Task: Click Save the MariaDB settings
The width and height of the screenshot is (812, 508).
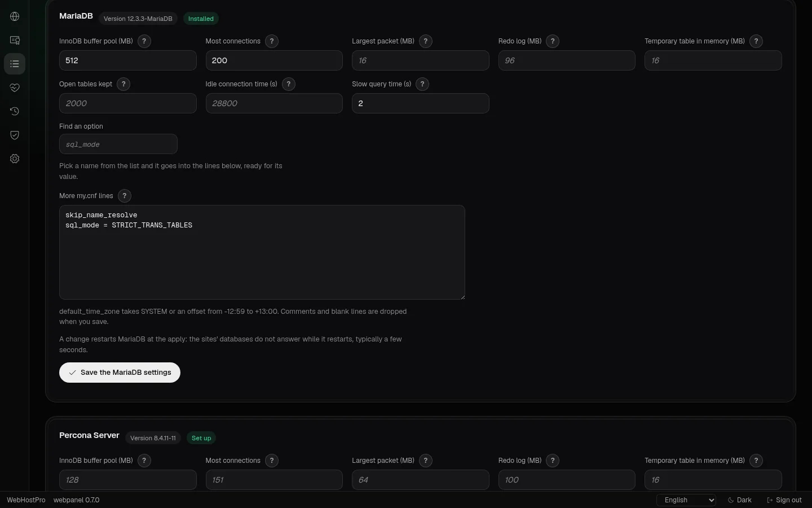Action: coord(120,373)
